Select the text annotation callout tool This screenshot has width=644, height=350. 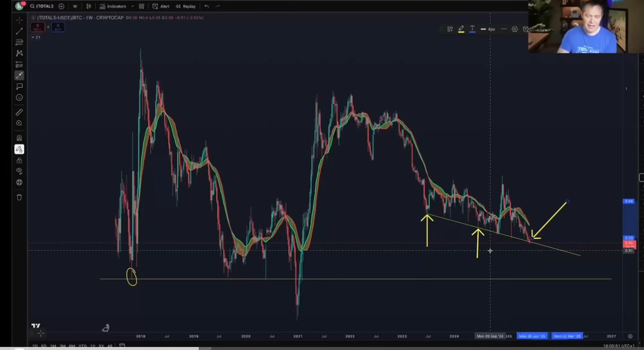tap(19, 86)
